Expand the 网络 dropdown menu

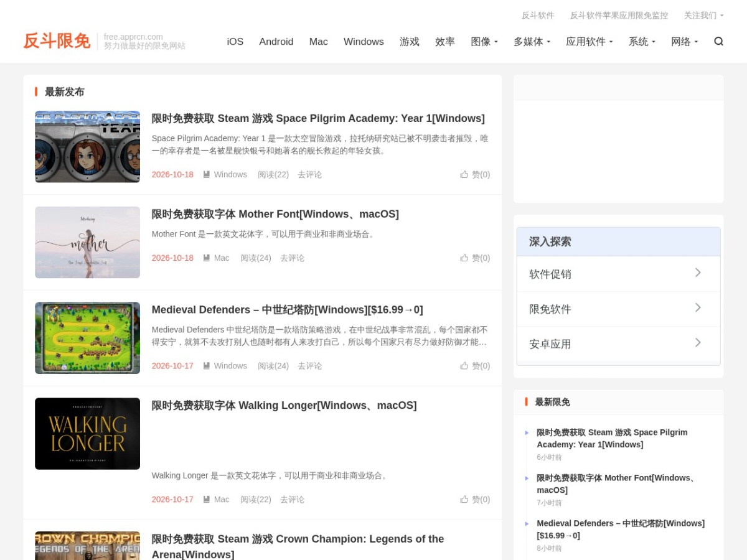(685, 42)
